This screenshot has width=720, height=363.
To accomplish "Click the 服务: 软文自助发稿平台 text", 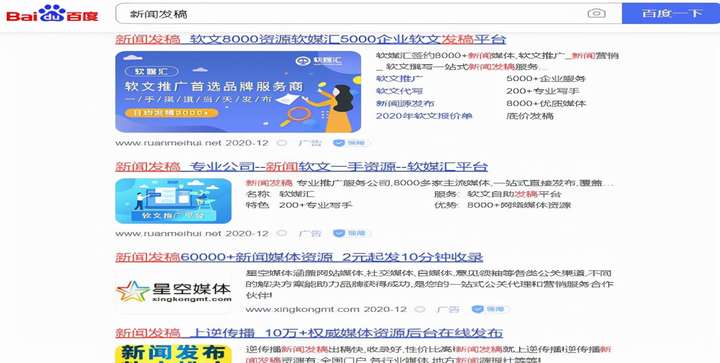I will [498, 194].
